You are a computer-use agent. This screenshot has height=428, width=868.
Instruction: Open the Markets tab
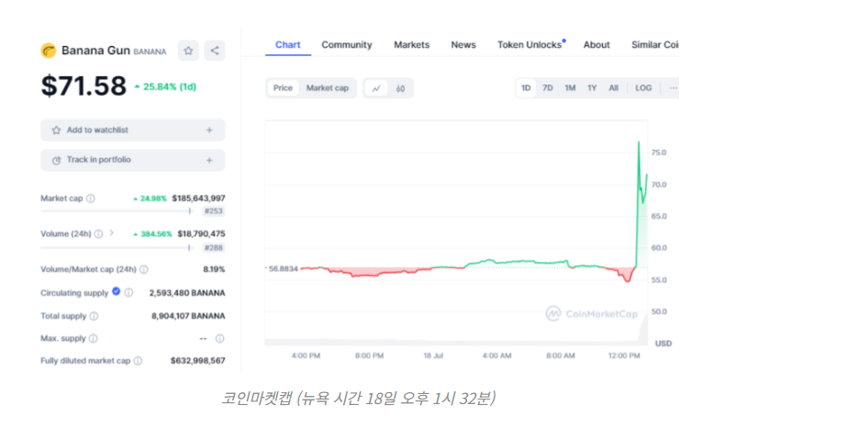[x=411, y=45]
